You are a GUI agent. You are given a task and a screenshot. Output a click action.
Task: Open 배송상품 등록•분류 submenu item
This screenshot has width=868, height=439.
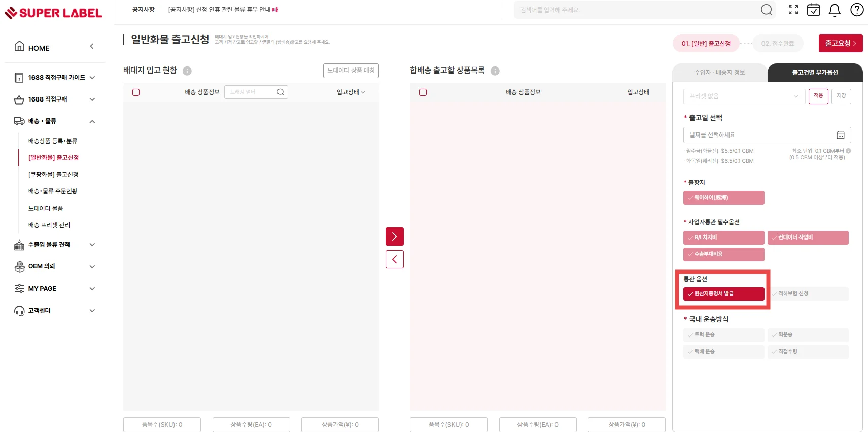(53, 141)
